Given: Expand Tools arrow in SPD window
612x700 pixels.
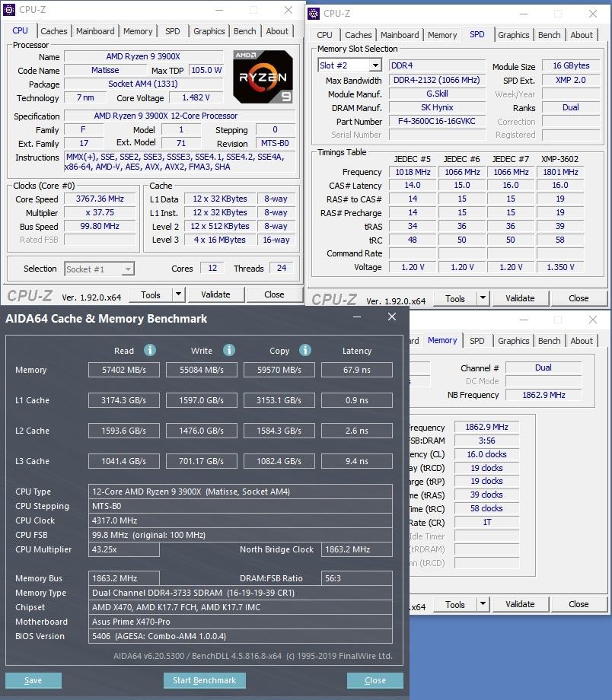Looking at the screenshot, I should click(x=483, y=298).
